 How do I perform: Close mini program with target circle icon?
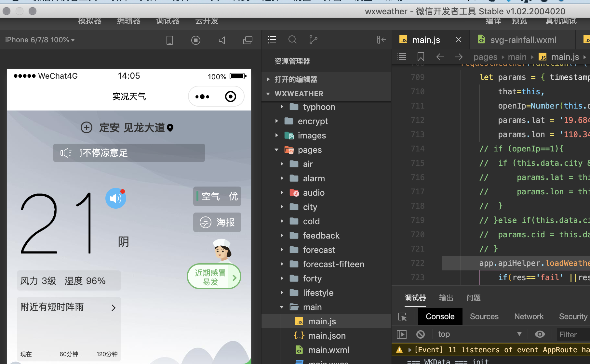(x=231, y=97)
